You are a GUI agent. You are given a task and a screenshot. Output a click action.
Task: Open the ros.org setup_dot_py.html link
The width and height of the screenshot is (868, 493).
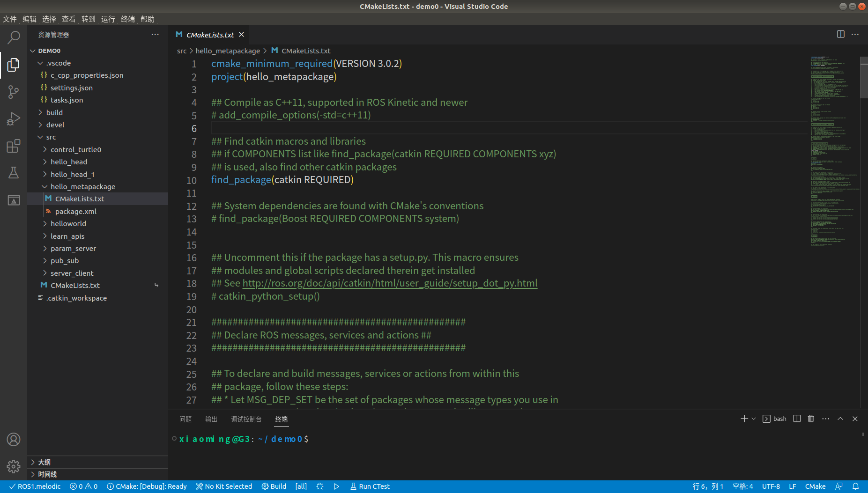(x=390, y=283)
